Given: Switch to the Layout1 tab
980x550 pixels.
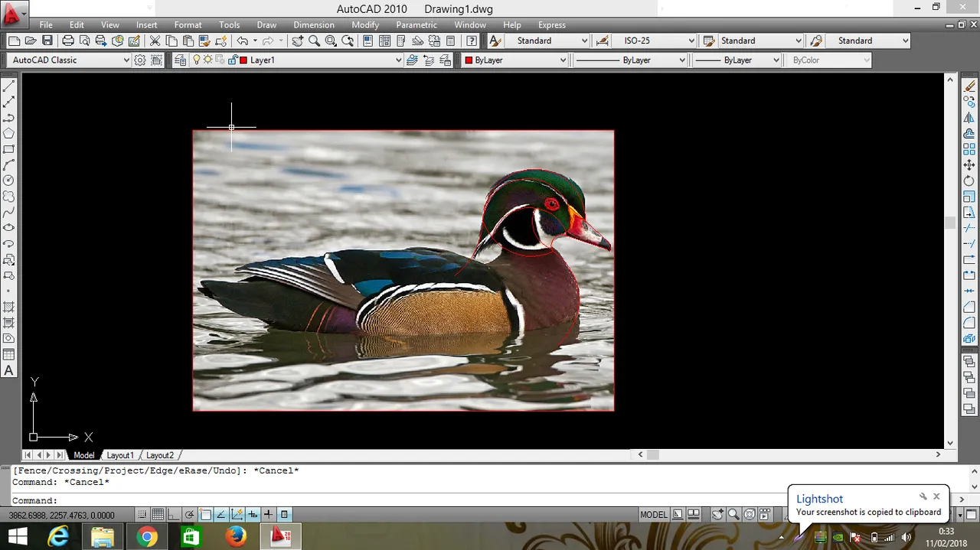Looking at the screenshot, I should tap(120, 455).
